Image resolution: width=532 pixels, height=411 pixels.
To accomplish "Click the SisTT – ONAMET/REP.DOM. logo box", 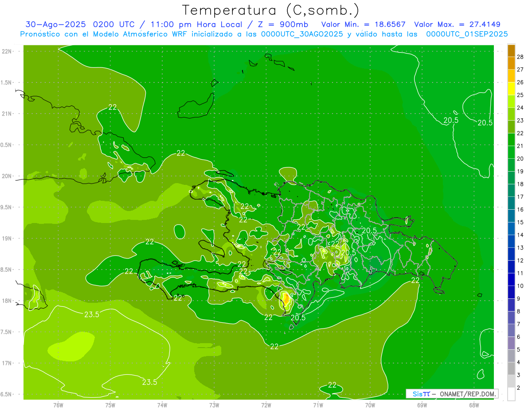I will coord(452,394).
